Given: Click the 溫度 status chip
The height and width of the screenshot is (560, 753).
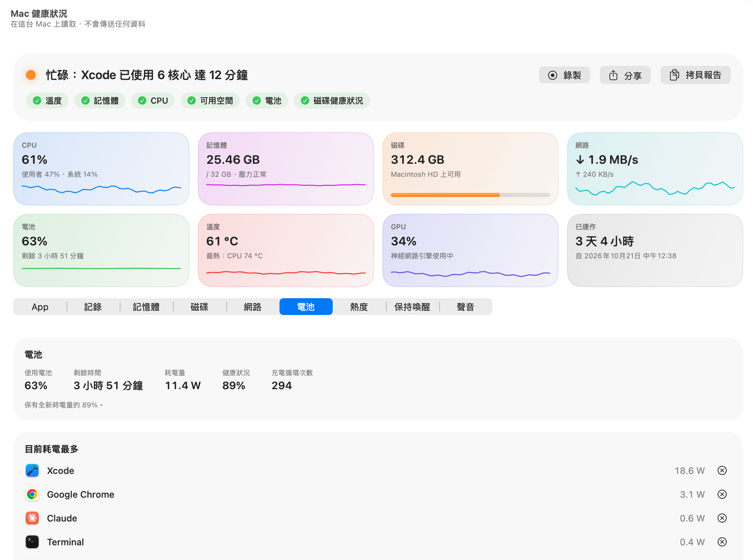Looking at the screenshot, I should [47, 101].
